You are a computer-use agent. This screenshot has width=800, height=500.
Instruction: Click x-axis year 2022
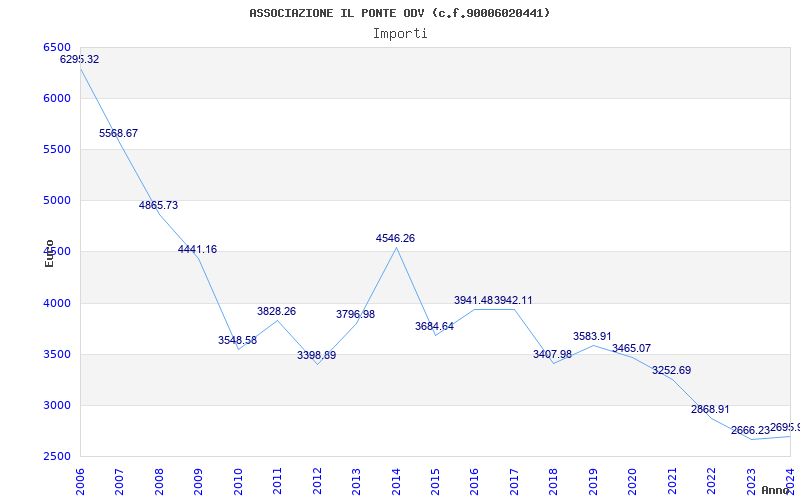click(711, 481)
